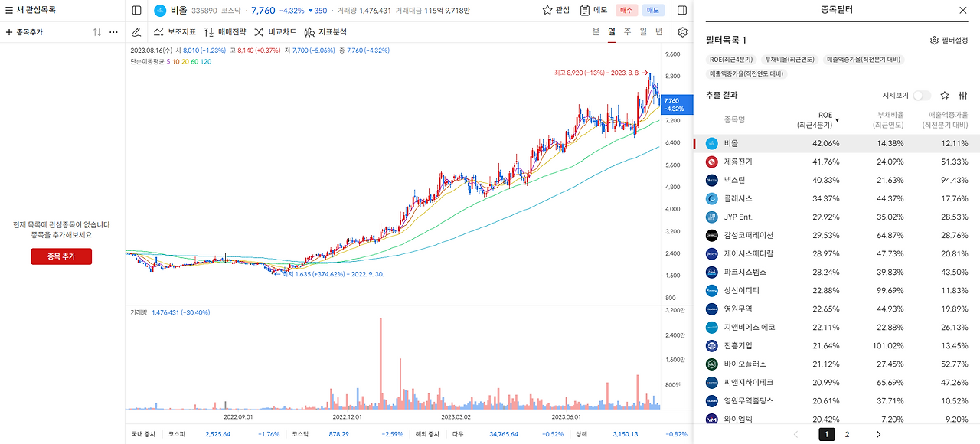Go to next results page arrow
Screen dimensions: 980x444
(x=878, y=434)
